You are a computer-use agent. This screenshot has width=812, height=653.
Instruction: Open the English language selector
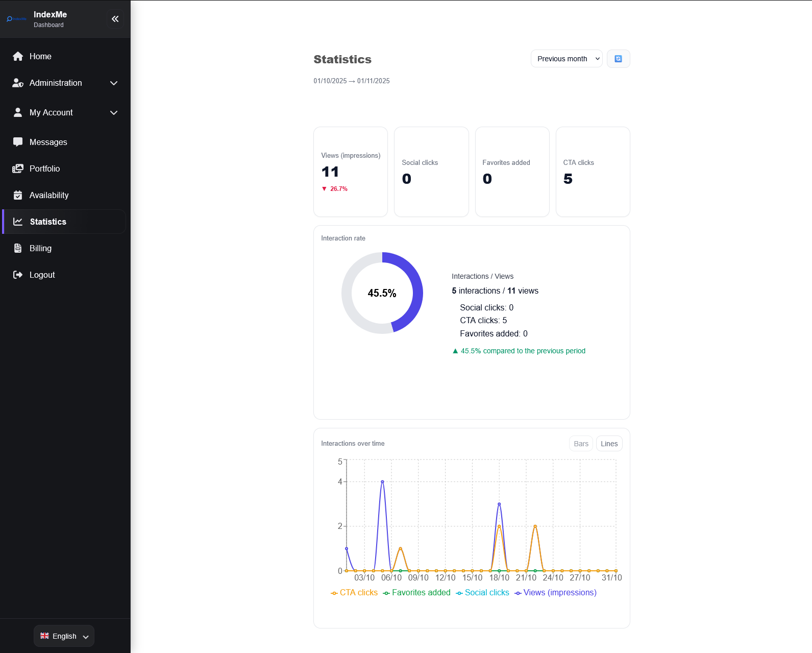coord(64,636)
